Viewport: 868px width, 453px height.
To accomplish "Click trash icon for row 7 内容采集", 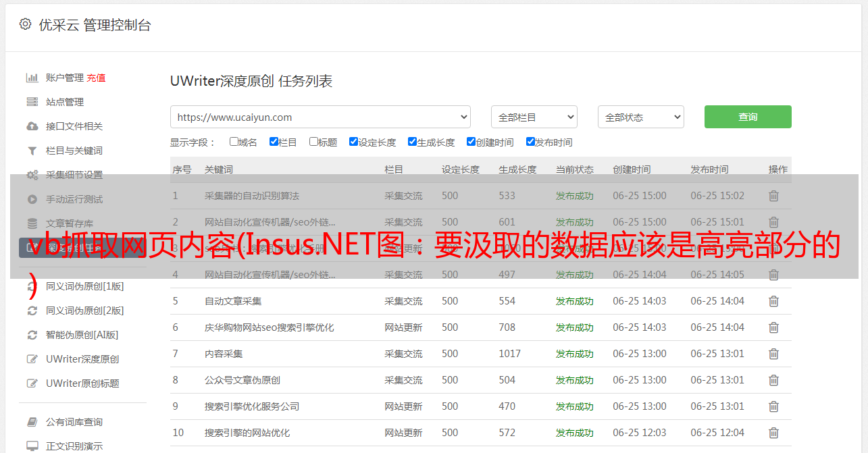I will click(x=773, y=354).
